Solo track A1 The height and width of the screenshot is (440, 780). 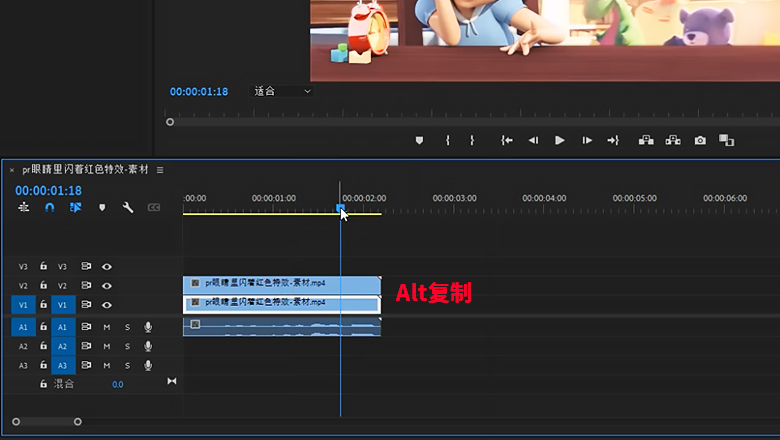[x=127, y=327]
